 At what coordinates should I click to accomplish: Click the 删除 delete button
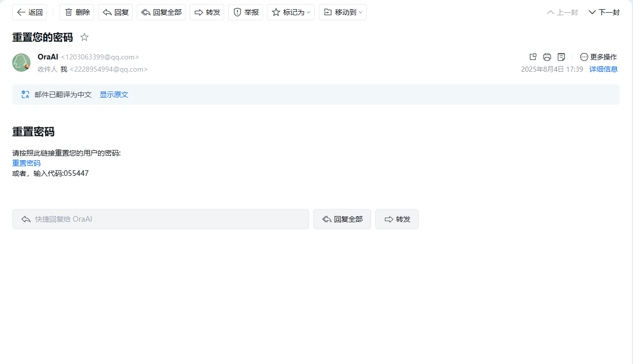pos(77,12)
